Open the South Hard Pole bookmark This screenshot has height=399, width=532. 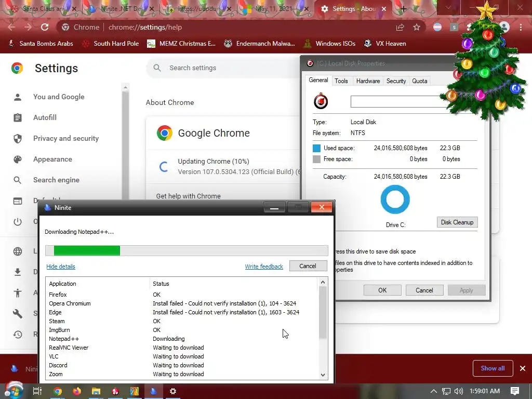(111, 44)
